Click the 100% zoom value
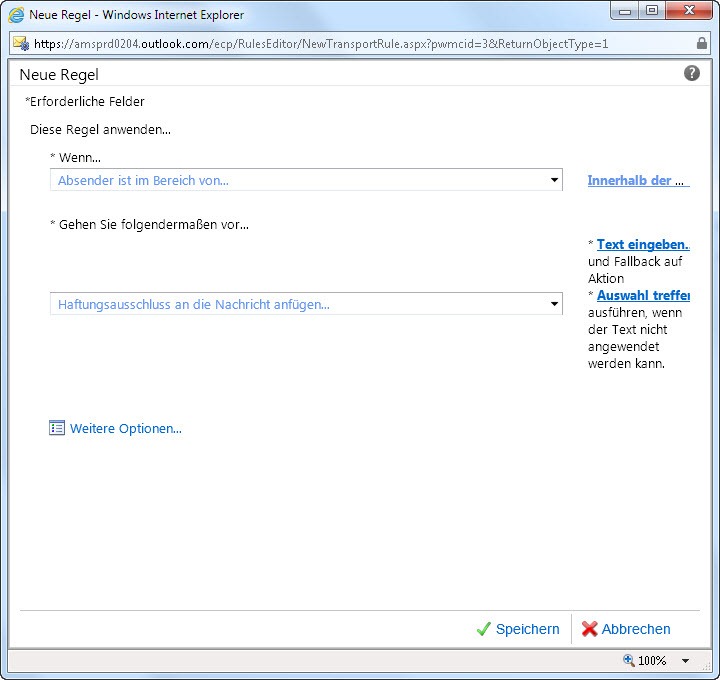Image resolution: width=720 pixels, height=680 pixels. click(652, 661)
